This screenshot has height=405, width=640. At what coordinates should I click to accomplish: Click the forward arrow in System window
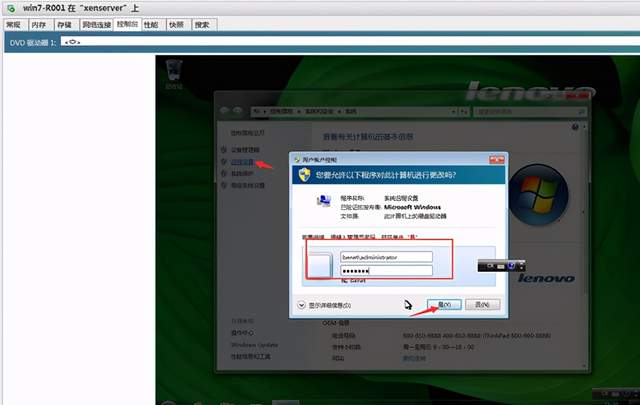coord(237,111)
